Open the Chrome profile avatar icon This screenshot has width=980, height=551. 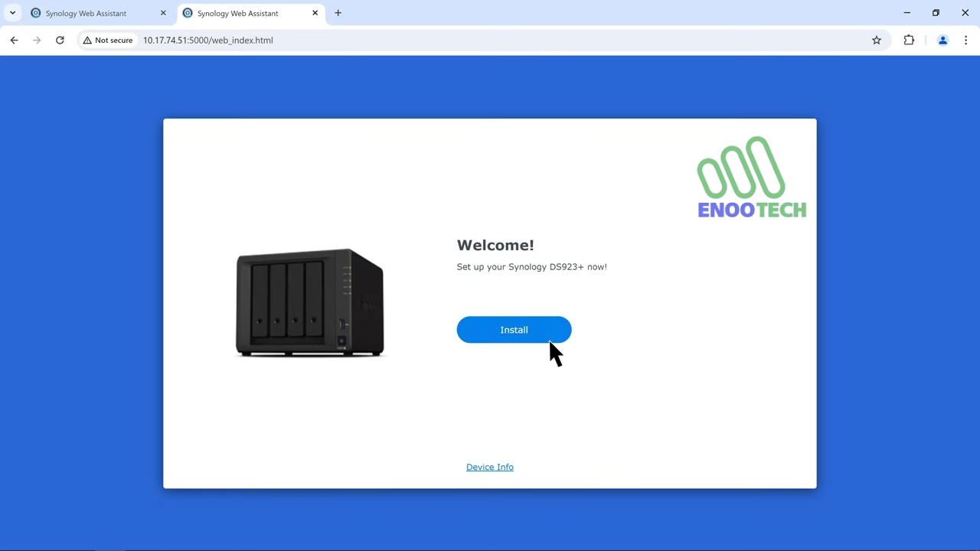tap(942, 40)
